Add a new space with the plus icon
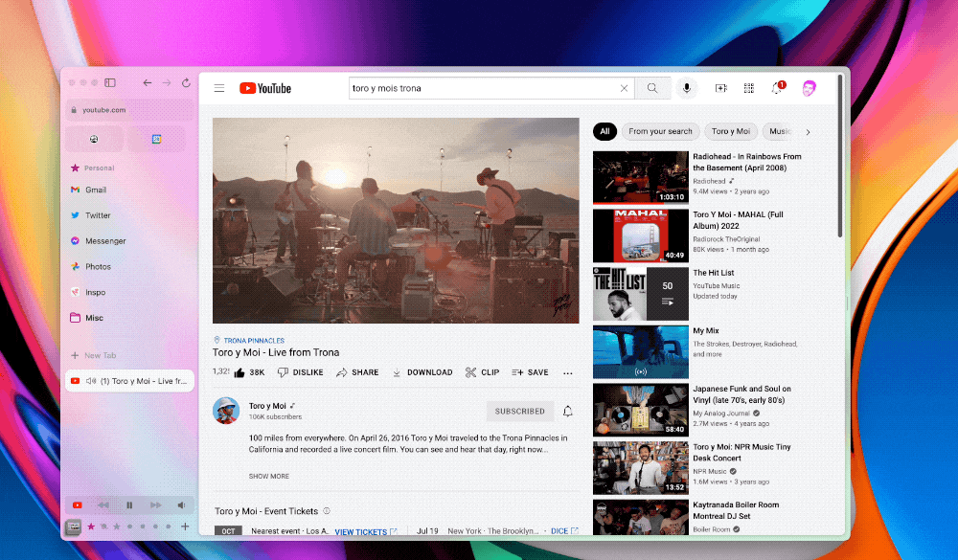 pos(185,526)
